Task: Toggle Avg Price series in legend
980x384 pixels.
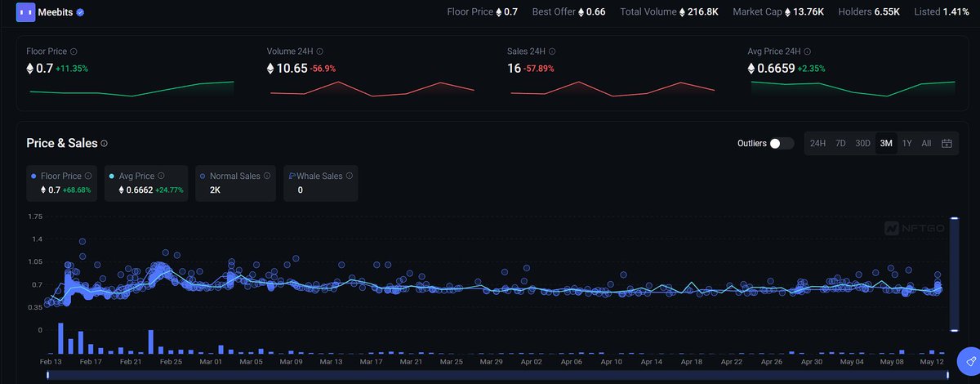Action: tap(148, 183)
